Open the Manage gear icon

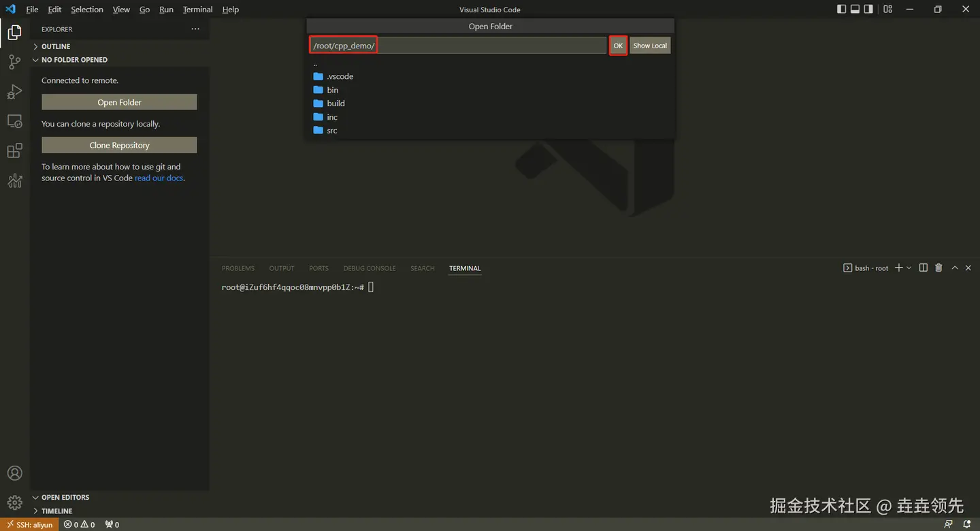[14, 503]
